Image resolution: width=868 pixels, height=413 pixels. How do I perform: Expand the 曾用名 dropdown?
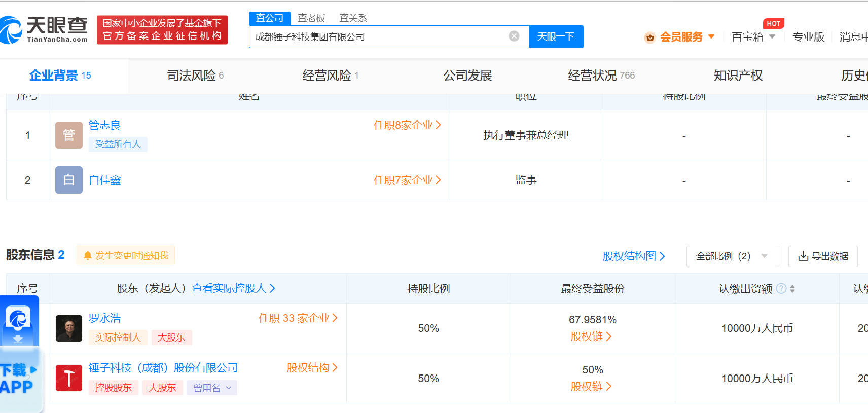212,388
